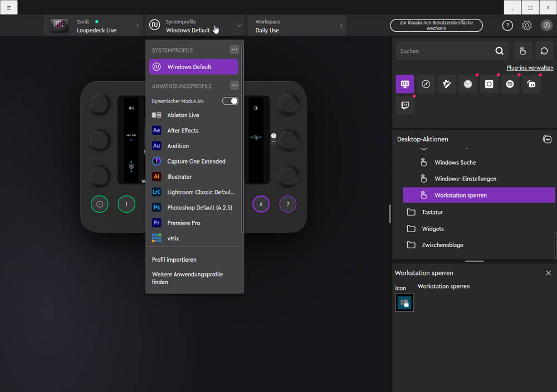Open the custom actions gear-pencil icon
This screenshot has width=557, height=392.
447,84
